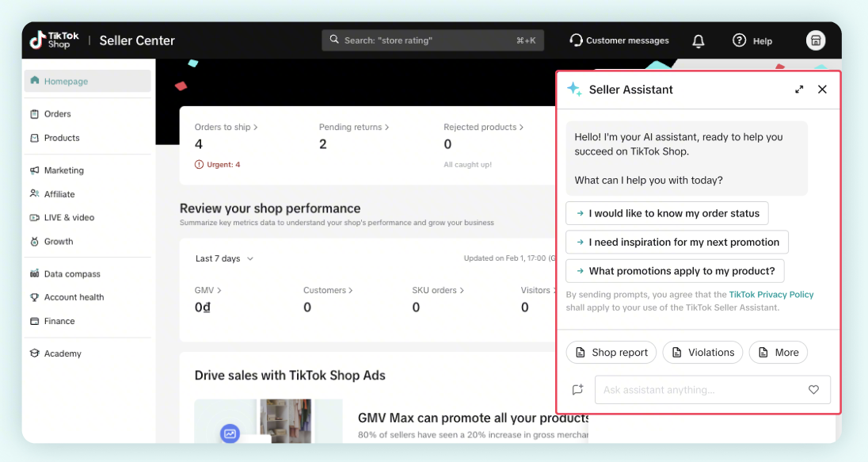
Task: Expand Rejected products details
Action: pos(483,127)
